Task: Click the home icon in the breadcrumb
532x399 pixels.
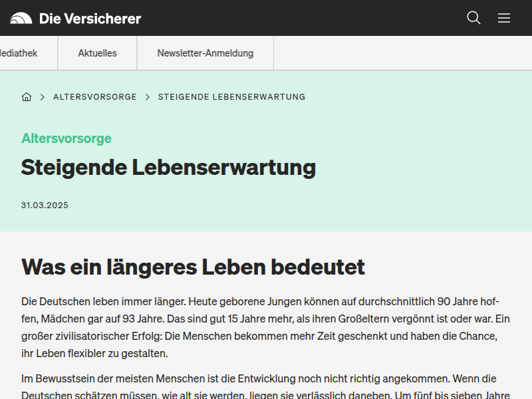Action: click(27, 96)
